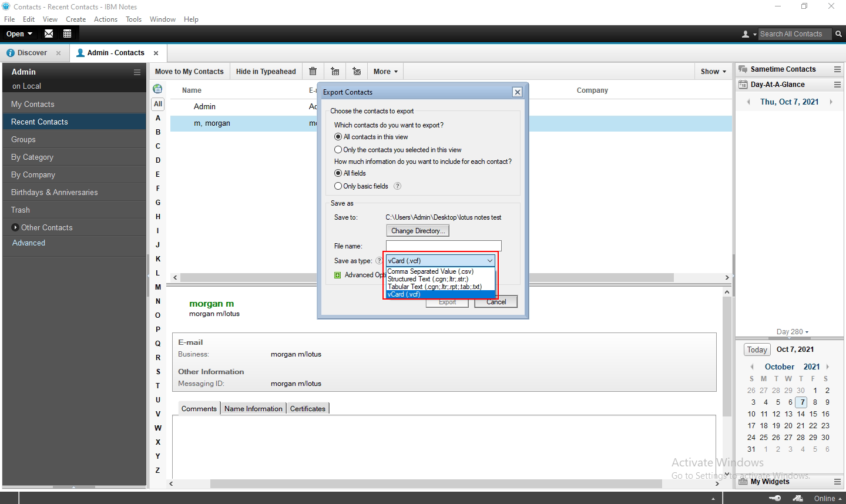Viewport: 846px width, 504px height.
Task: Open the File menu
Action: [9, 19]
